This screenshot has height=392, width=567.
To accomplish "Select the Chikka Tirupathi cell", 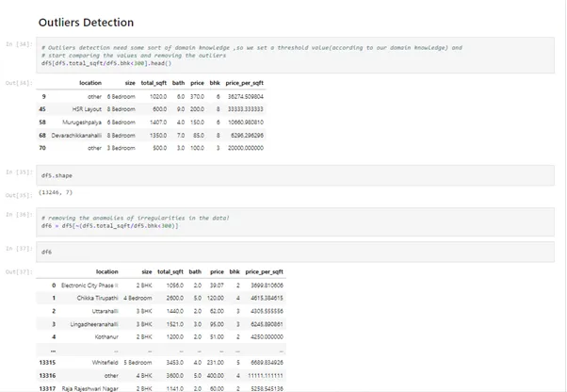I will (x=98, y=299).
